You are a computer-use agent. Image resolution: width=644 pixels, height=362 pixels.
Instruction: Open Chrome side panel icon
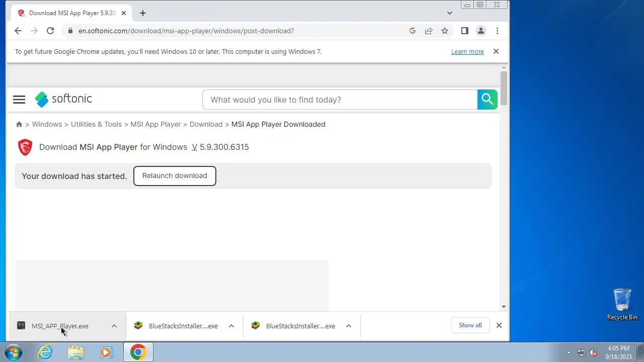pyautogui.click(x=465, y=31)
